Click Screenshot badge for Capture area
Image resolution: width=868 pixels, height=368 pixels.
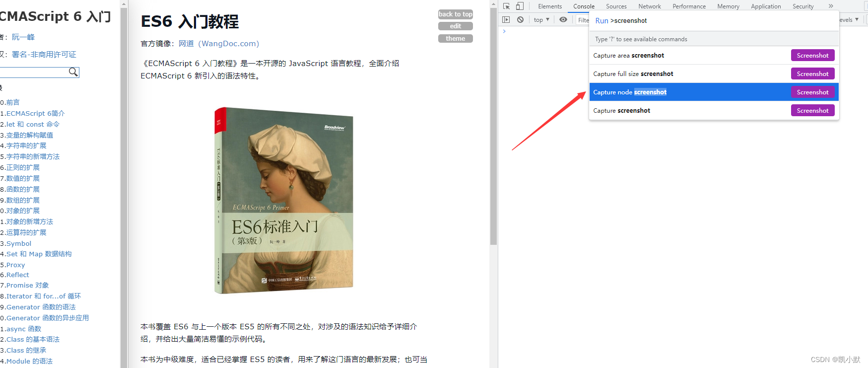point(812,55)
